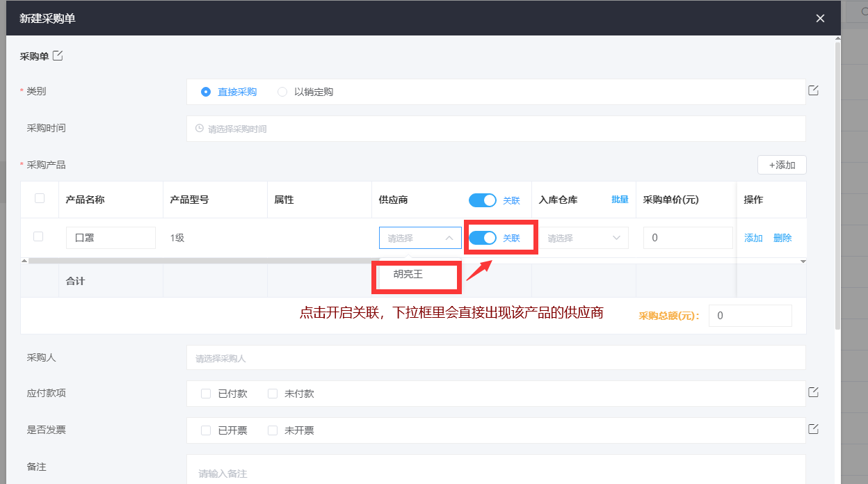
Task: Click the edit icon at the 是否发票 row end
Action: pyautogui.click(x=813, y=428)
